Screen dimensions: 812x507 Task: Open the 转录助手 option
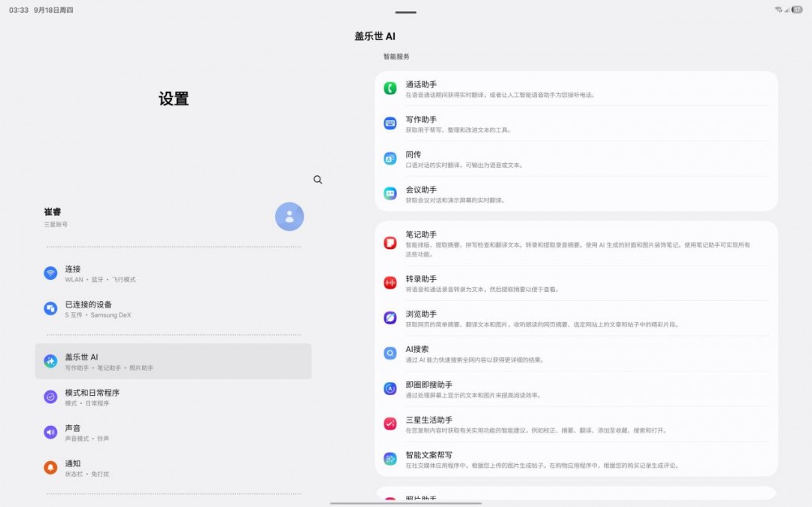[577, 284]
